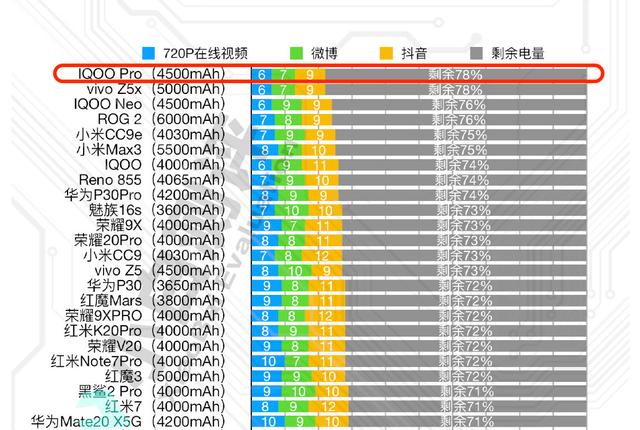Click the green 微博 segment in ROG 2 row
Screen dimensions: 640x430
point(289,120)
